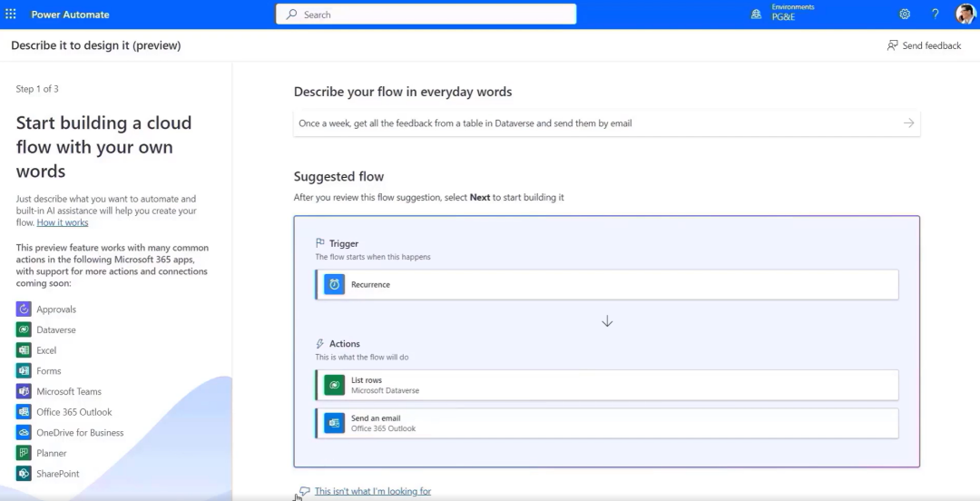Screen dimensions: 980x501
Task: Open the app launcher waffle icon
Action: [11, 15]
